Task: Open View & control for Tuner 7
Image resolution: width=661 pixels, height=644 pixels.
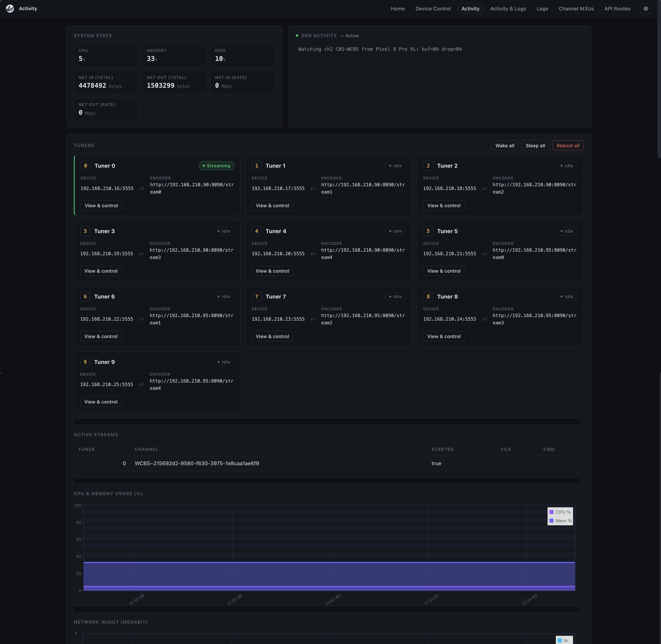Action: pyautogui.click(x=272, y=336)
